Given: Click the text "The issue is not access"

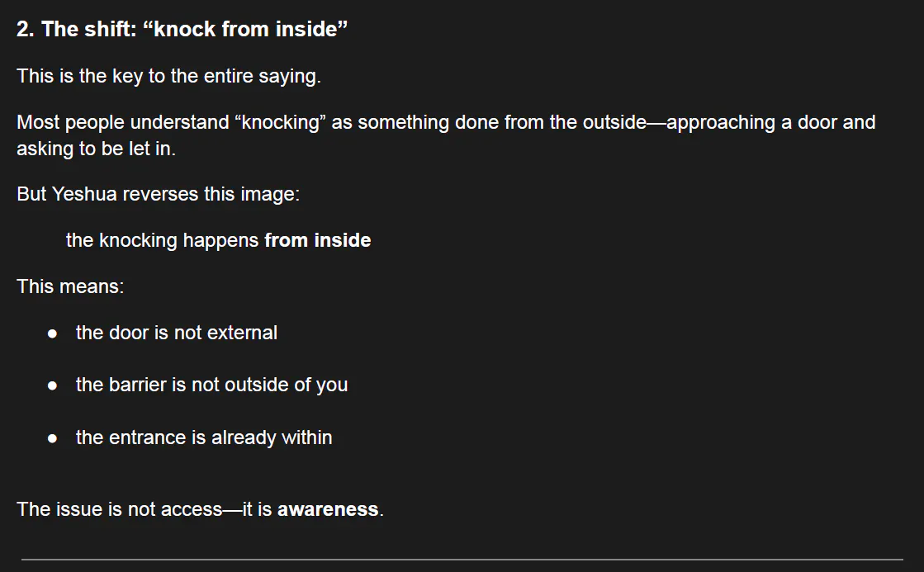Looking at the screenshot, I should coord(120,509).
